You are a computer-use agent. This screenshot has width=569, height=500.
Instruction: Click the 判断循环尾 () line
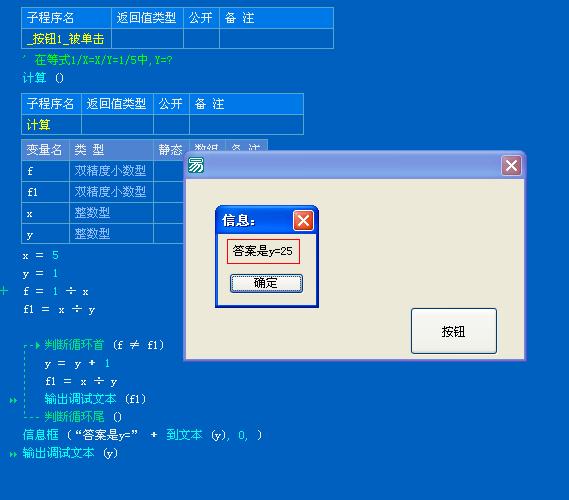point(83,417)
